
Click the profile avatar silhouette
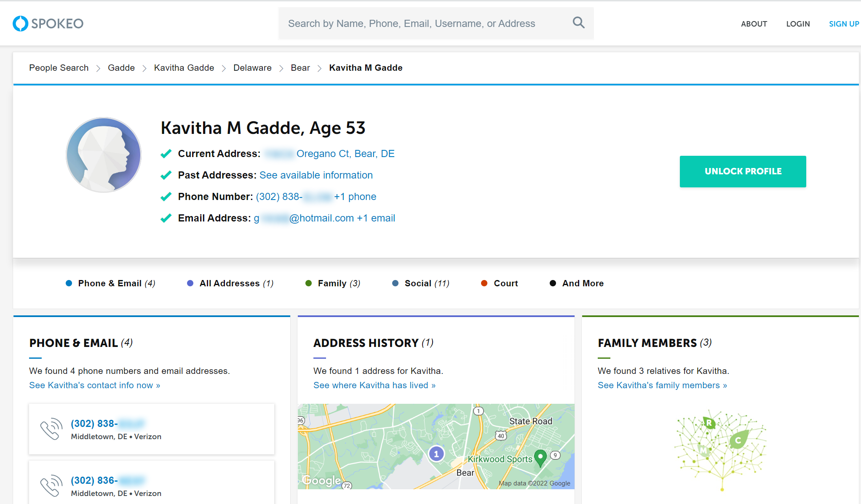pos(104,155)
